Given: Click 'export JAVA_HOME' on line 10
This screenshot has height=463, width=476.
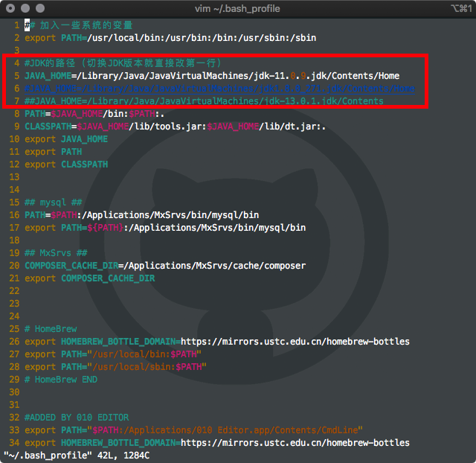Looking at the screenshot, I should (x=66, y=139).
